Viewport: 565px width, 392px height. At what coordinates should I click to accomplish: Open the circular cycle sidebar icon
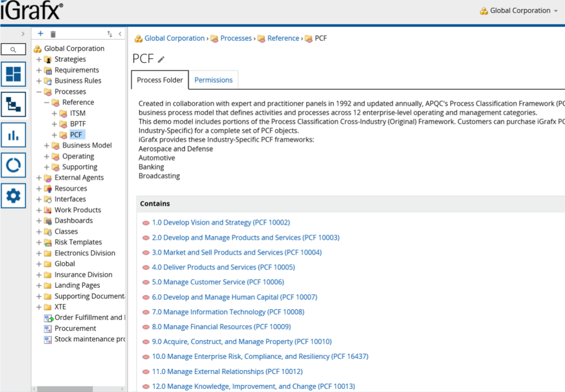[x=13, y=165]
